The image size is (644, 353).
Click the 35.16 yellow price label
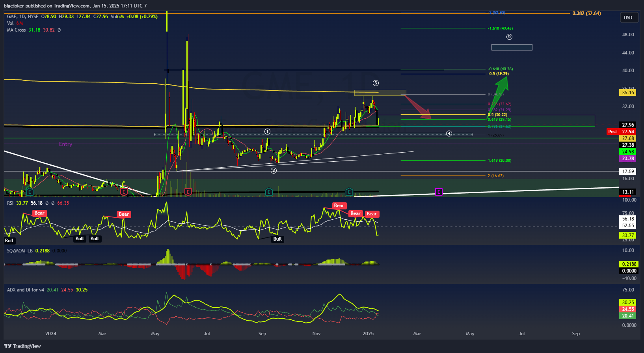pos(628,93)
